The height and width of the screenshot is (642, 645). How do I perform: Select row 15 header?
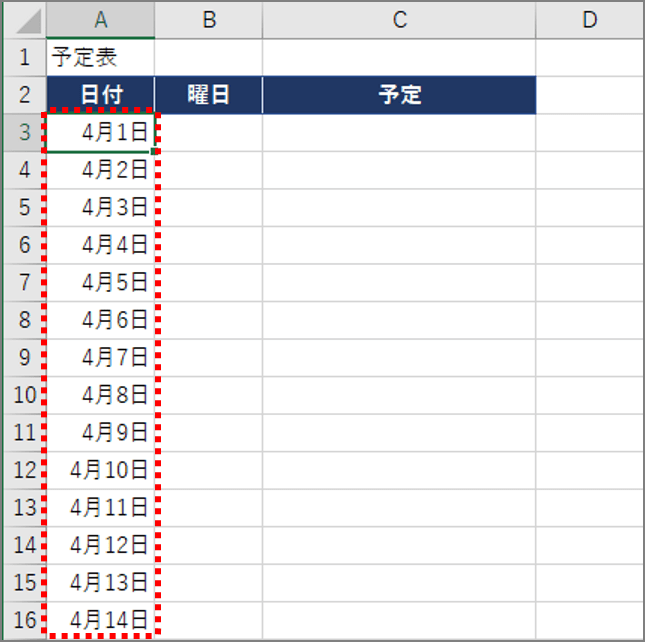point(25,583)
